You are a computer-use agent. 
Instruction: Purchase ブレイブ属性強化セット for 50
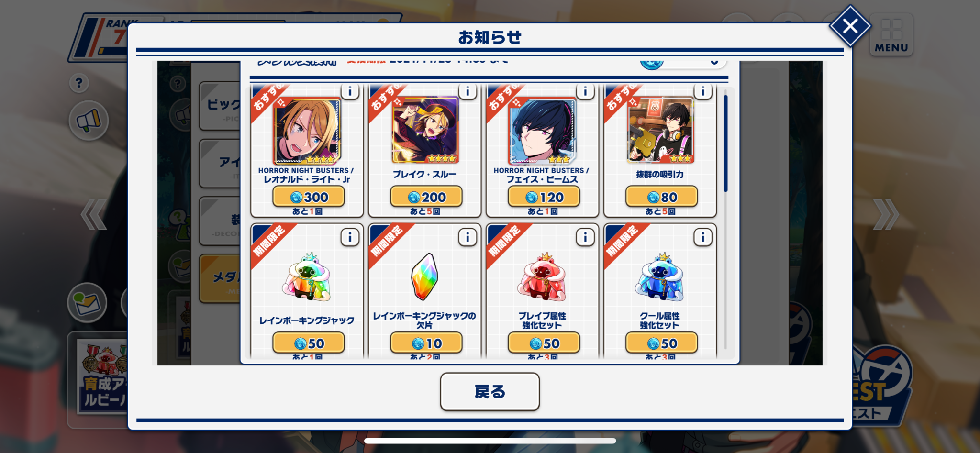click(x=544, y=343)
